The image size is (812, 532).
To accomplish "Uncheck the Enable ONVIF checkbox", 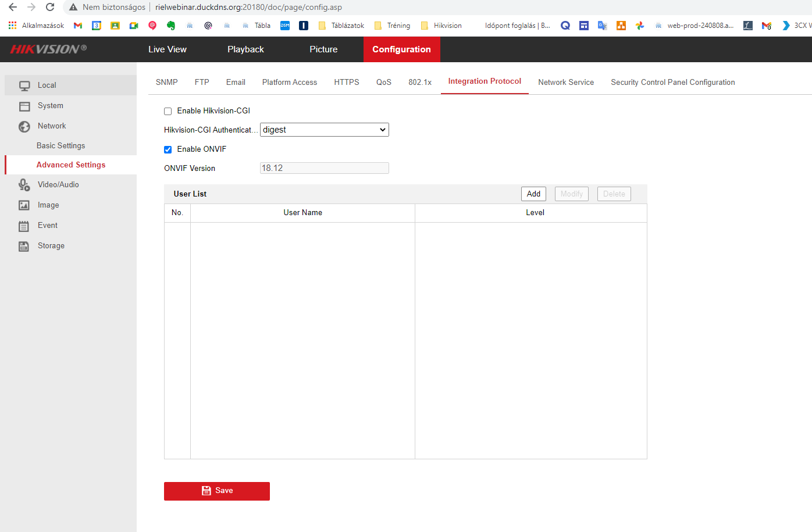I will [x=168, y=149].
